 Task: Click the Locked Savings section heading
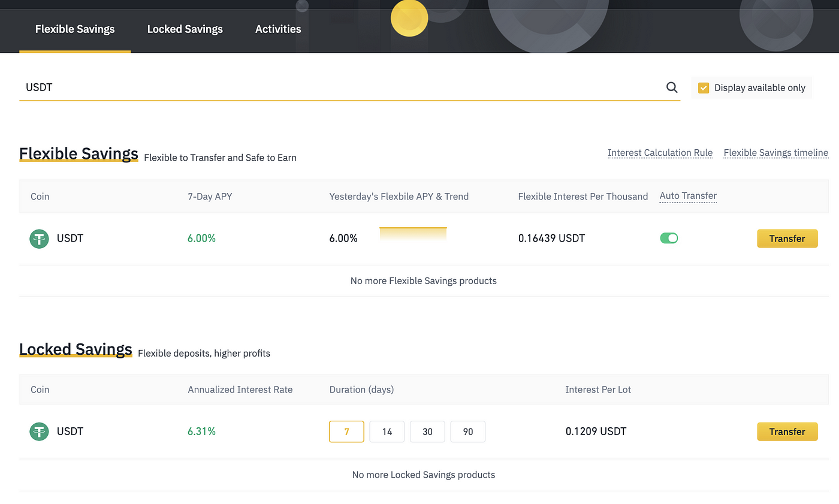(x=76, y=349)
